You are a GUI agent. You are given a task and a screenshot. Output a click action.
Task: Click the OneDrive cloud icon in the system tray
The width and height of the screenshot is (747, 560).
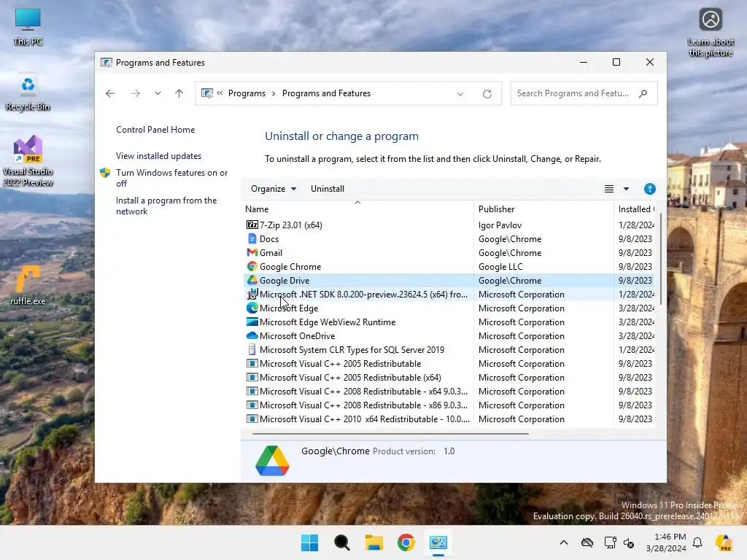point(587,542)
